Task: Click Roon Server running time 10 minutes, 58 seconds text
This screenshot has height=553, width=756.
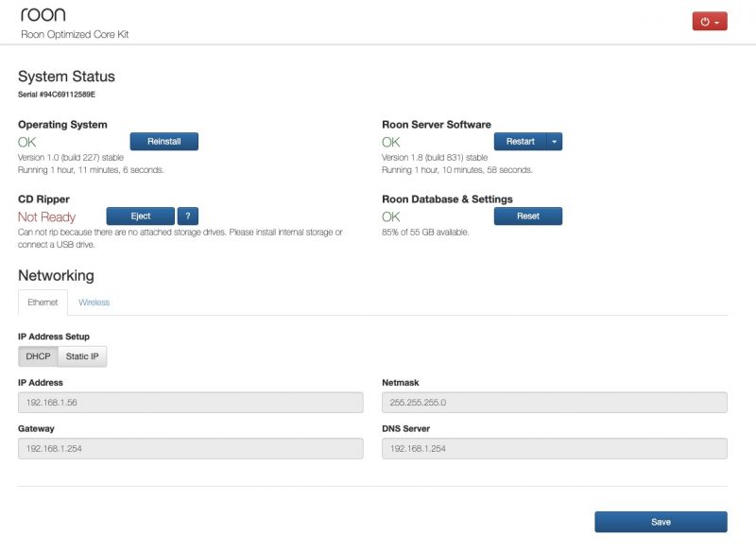Action: coord(457,170)
